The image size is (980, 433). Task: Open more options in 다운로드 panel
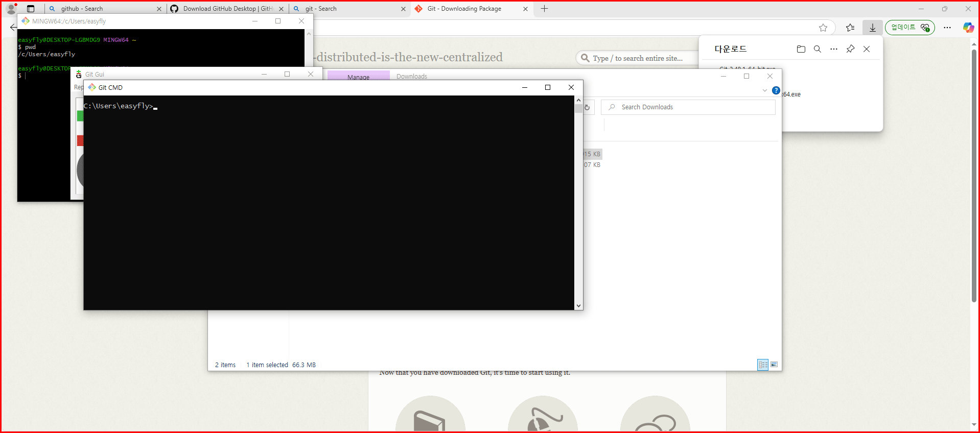pyautogui.click(x=834, y=49)
